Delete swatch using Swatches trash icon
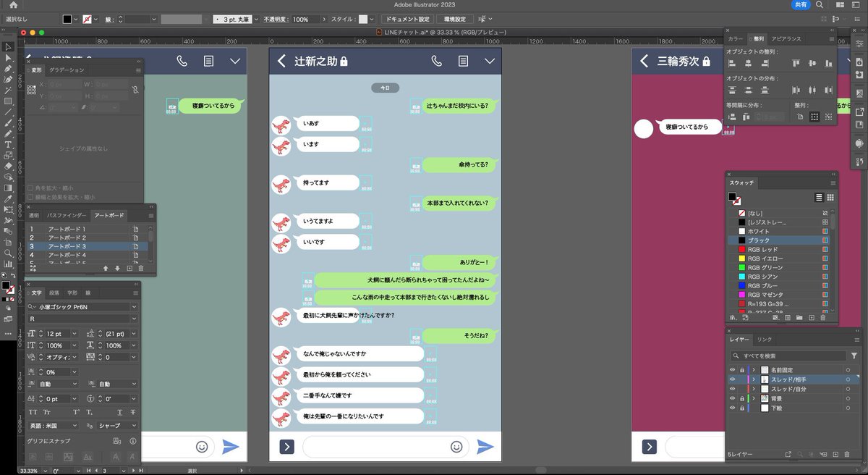 click(x=824, y=317)
